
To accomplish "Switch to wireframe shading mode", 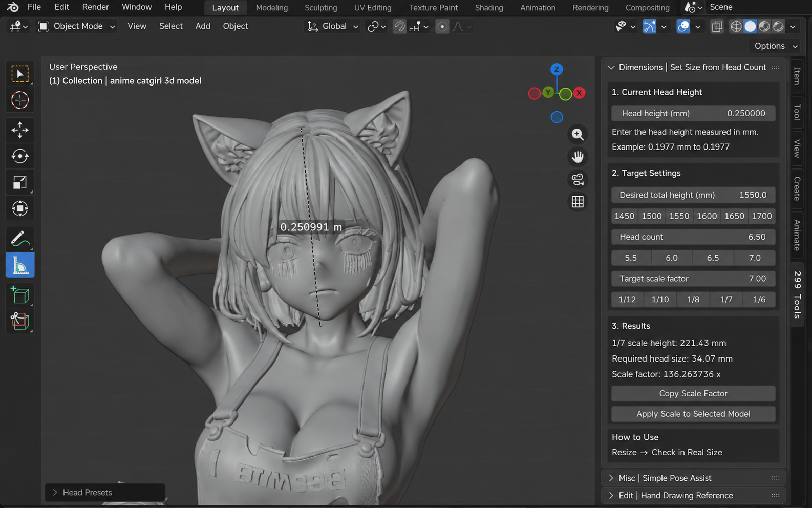I will [736, 27].
